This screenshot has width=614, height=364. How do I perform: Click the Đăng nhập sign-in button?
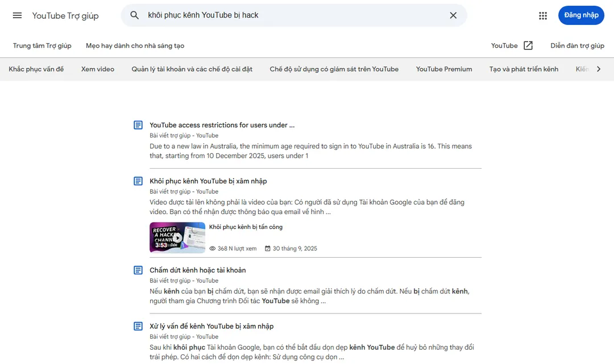click(581, 15)
